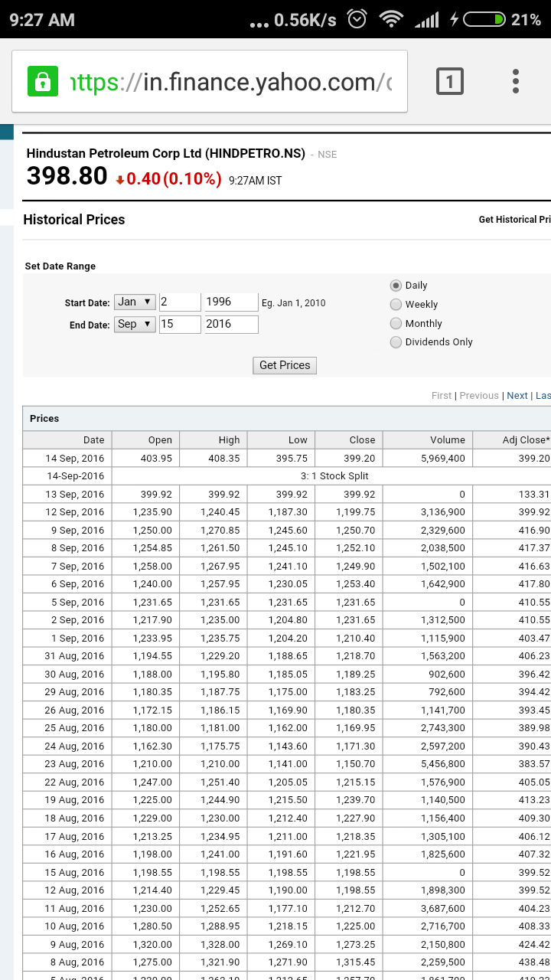Tap the alarm clock status icon
The height and width of the screenshot is (980, 551).
point(357,19)
